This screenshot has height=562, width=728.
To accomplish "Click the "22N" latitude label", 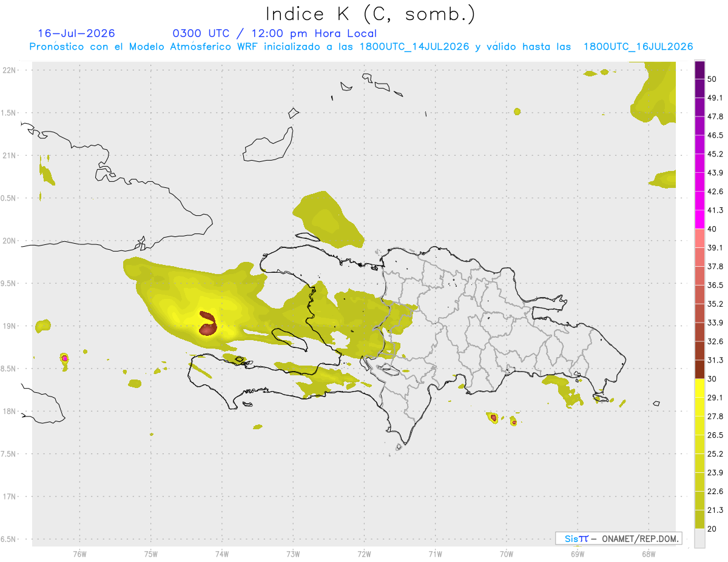I will click(x=10, y=70).
